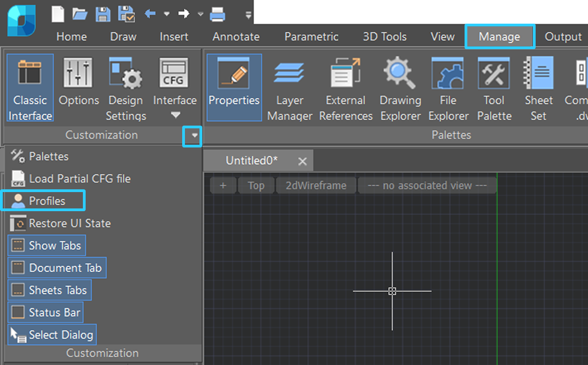The height and width of the screenshot is (365, 588).
Task: Open the Layer Manager palette
Action: pos(289,89)
